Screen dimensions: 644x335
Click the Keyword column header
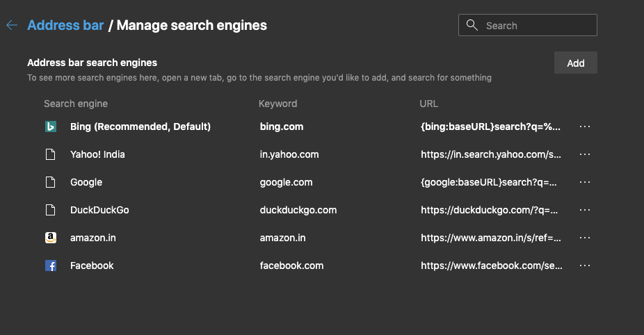[277, 104]
